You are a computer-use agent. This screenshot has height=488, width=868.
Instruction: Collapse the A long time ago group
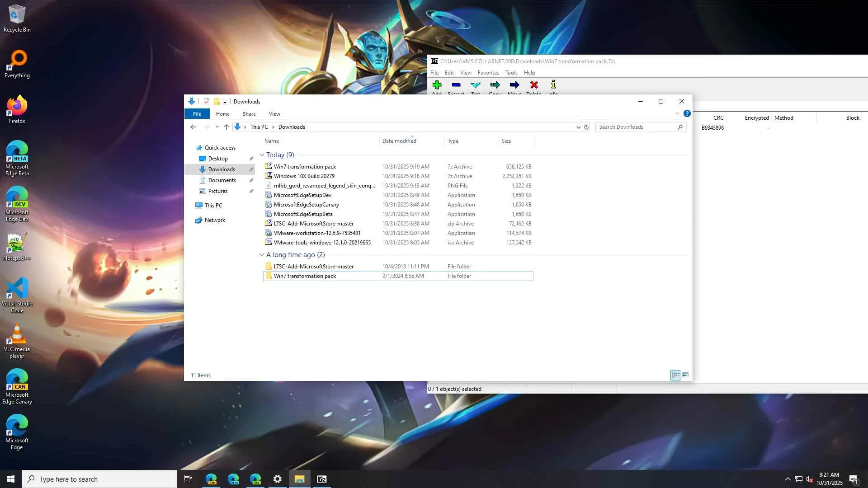point(262,255)
